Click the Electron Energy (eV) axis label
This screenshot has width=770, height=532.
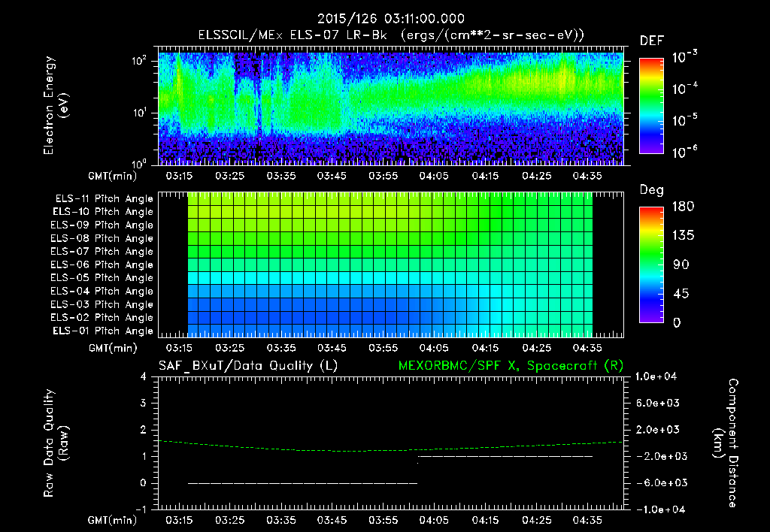click(x=56, y=106)
